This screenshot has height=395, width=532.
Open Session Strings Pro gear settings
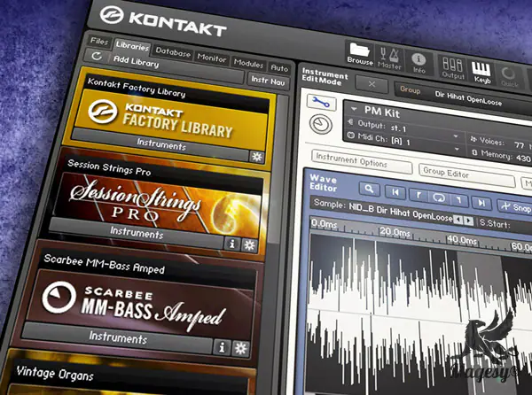click(250, 245)
